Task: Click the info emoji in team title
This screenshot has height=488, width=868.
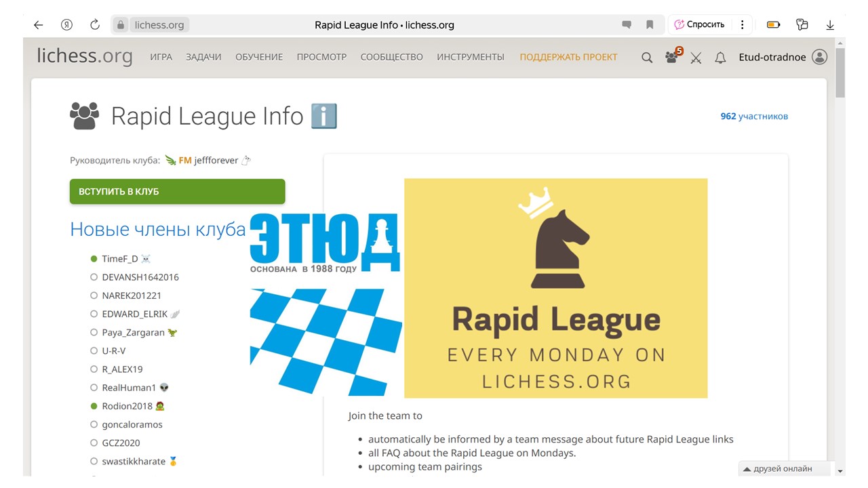Action: 323,116
